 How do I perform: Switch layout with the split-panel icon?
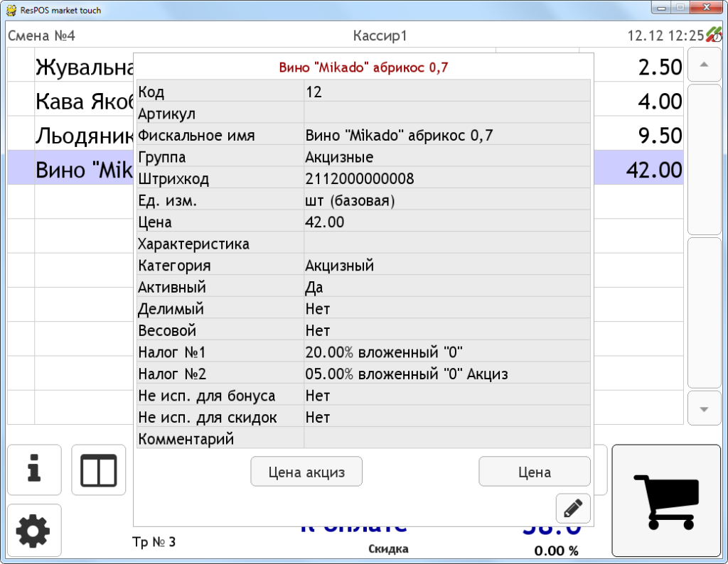click(98, 470)
